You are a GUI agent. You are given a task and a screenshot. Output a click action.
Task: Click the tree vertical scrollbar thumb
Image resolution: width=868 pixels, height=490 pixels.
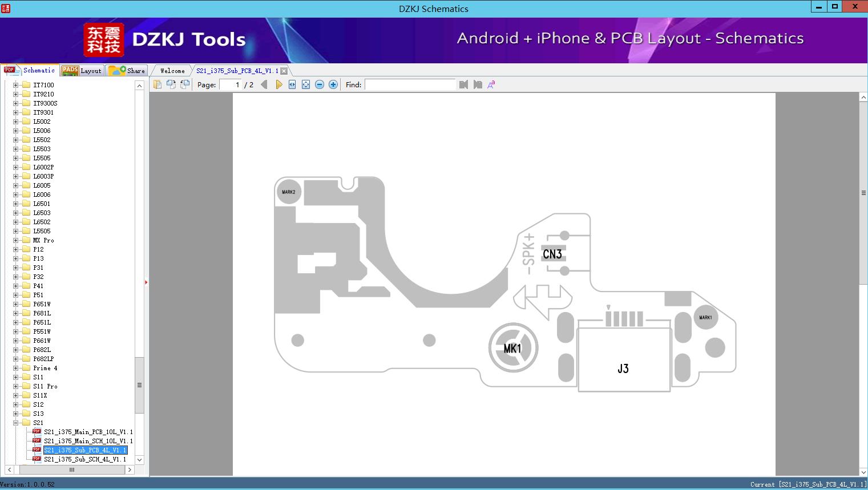139,385
